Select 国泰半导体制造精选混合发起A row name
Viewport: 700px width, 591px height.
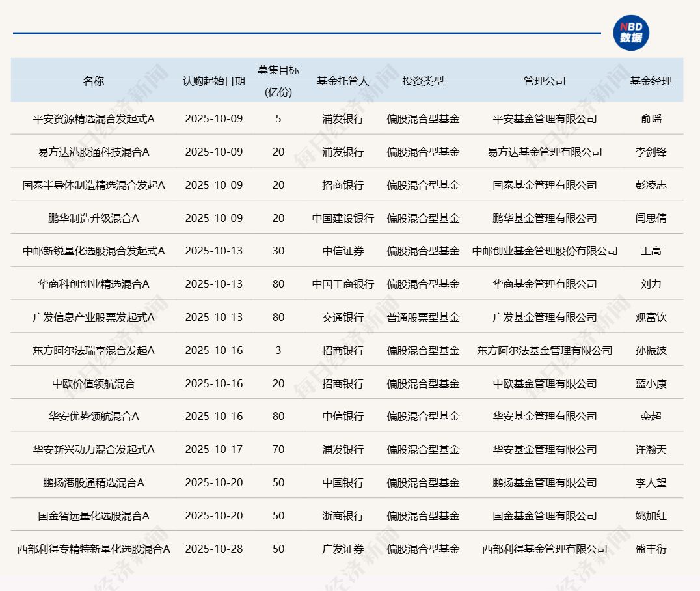(x=94, y=186)
